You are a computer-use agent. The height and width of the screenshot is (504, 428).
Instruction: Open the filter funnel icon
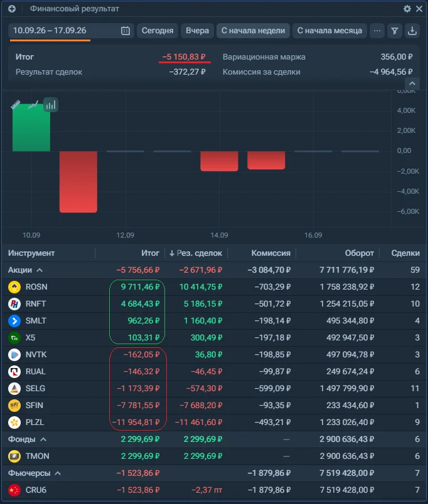tap(395, 31)
